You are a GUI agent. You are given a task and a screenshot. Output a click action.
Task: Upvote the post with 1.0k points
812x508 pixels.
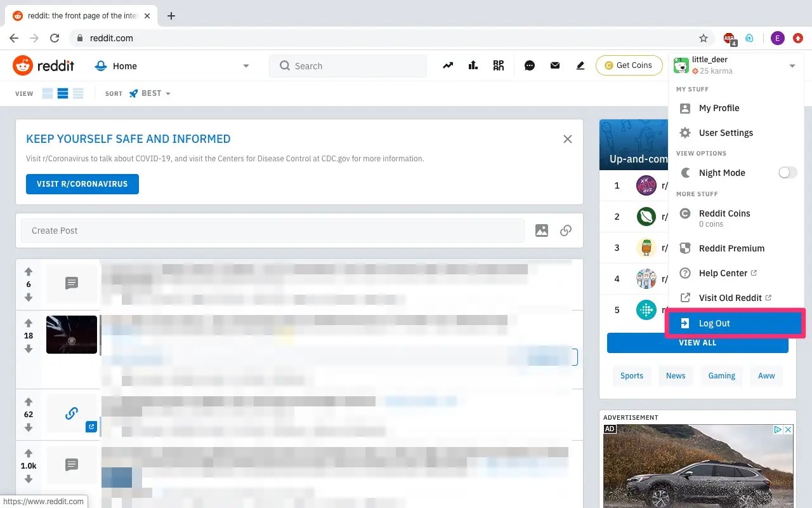coord(29,453)
